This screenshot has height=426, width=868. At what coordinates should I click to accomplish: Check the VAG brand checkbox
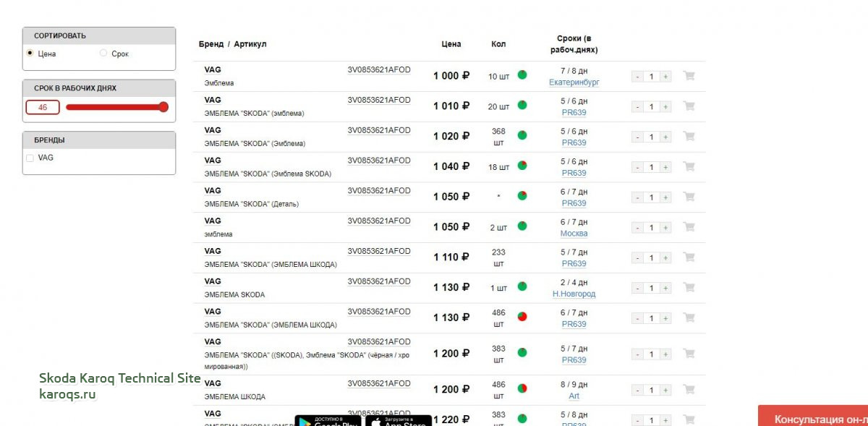coord(30,158)
